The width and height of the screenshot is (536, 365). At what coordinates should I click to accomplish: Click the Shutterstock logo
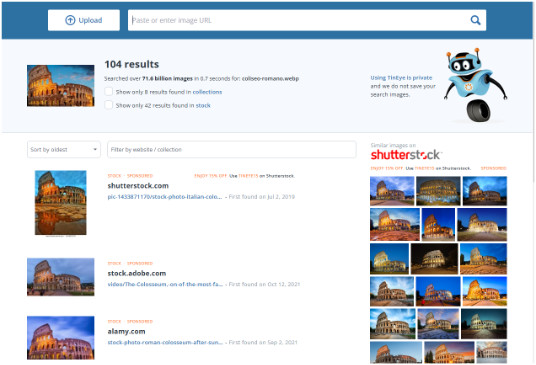point(406,155)
